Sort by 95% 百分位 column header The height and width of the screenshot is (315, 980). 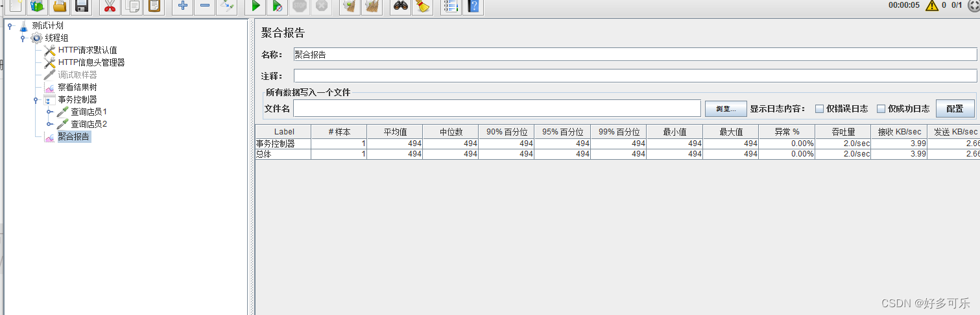pos(562,131)
